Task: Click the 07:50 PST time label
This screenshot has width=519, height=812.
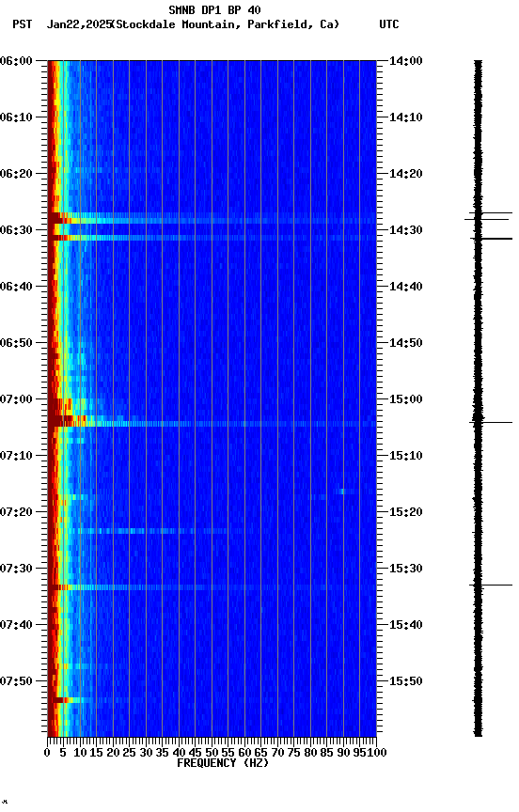Action: click(x=16, y=681)
